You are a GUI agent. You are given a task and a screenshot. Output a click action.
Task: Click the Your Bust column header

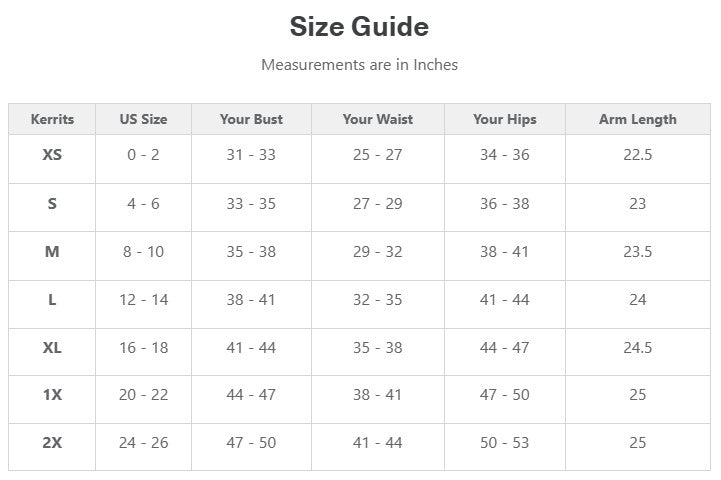click(x=251, y=119)
